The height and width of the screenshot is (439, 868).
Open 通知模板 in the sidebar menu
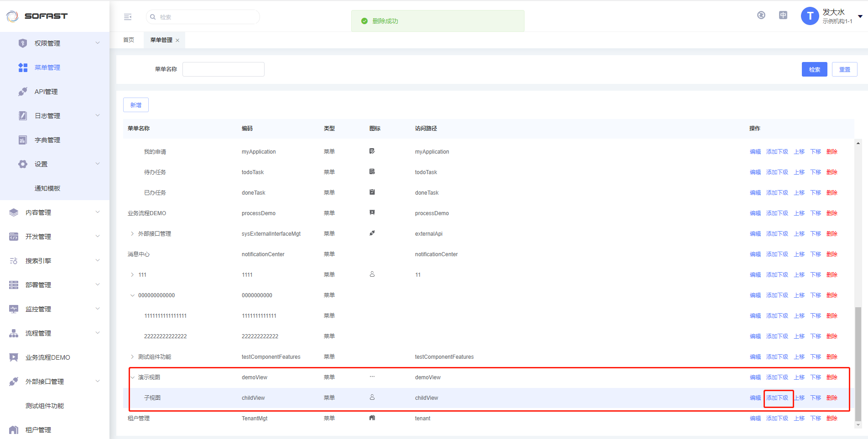tap(47, 188)
